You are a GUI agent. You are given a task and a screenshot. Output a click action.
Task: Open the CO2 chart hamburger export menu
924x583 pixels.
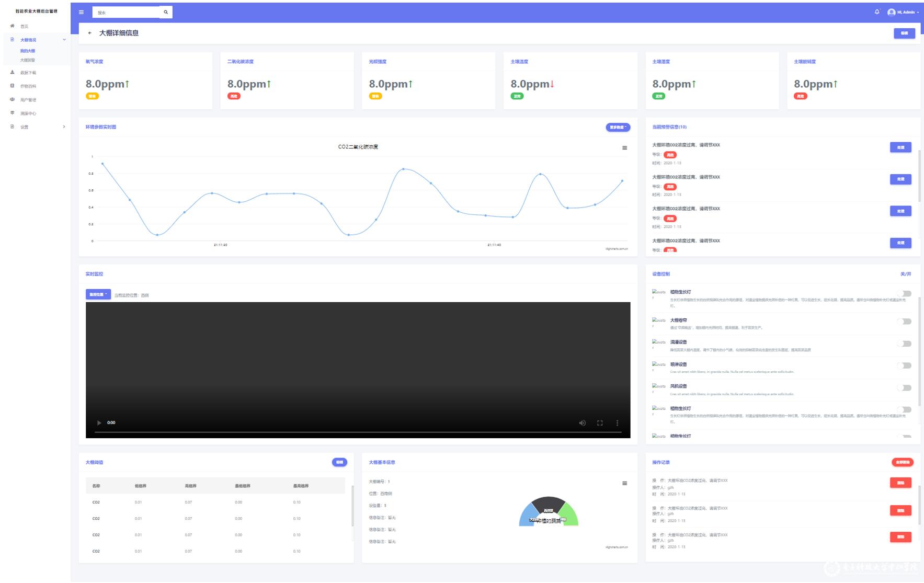(x=624, y=148)
